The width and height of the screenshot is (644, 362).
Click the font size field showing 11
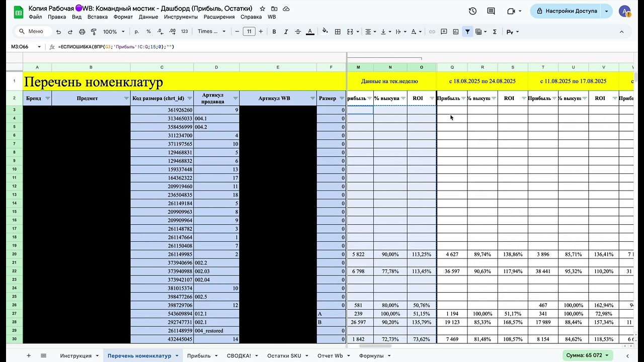pos(249,32)
